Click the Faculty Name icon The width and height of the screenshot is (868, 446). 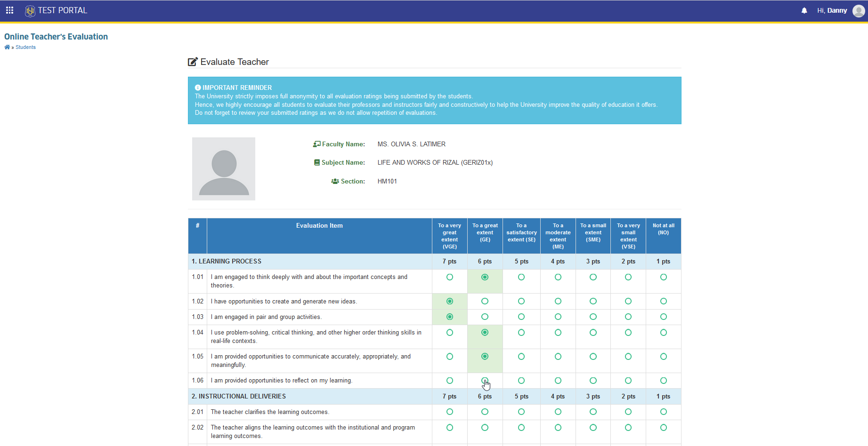pos(317,144)
